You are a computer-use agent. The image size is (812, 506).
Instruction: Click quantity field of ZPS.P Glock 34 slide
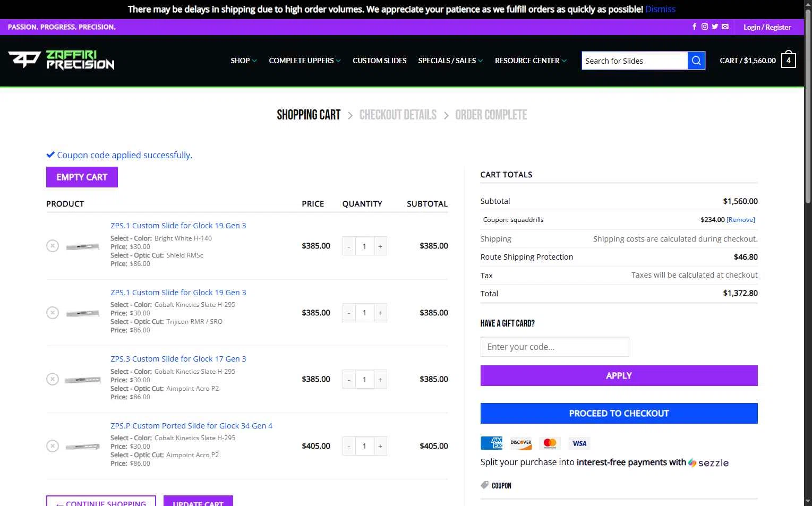tap(364, 446)
